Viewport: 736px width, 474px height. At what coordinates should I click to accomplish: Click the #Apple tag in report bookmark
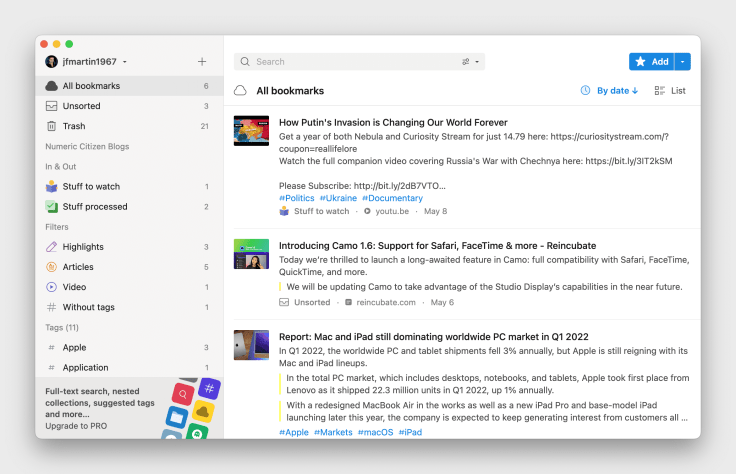pyautogui.click(x=294, y=432)
